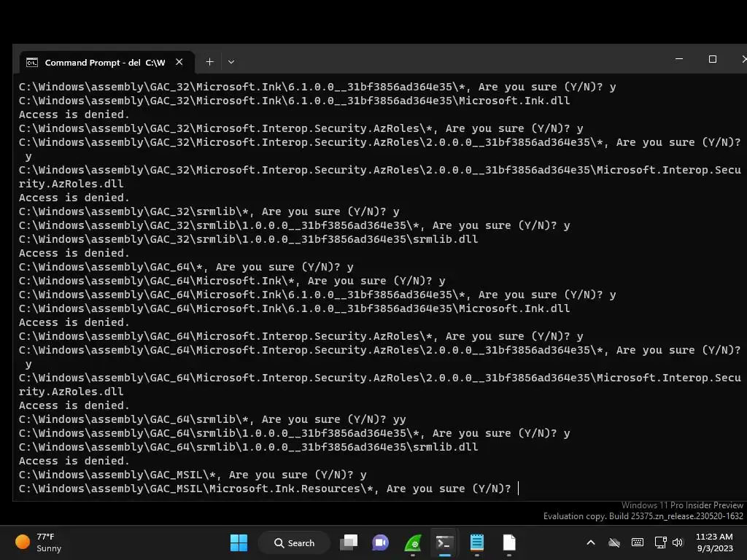The width and height of the screenshot is (747, 560).
Task: Open the weather widget 77°F Sunny
Action: [39, 542]
